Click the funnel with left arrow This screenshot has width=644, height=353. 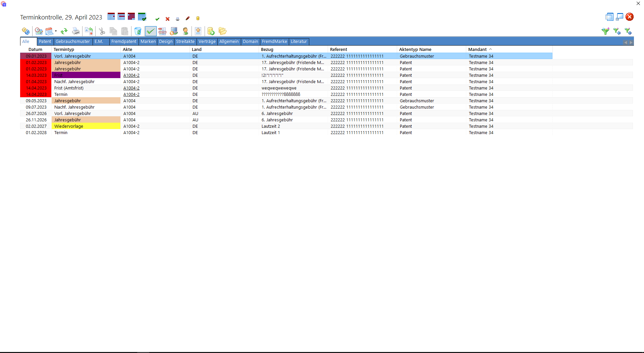tap(617, 31)
